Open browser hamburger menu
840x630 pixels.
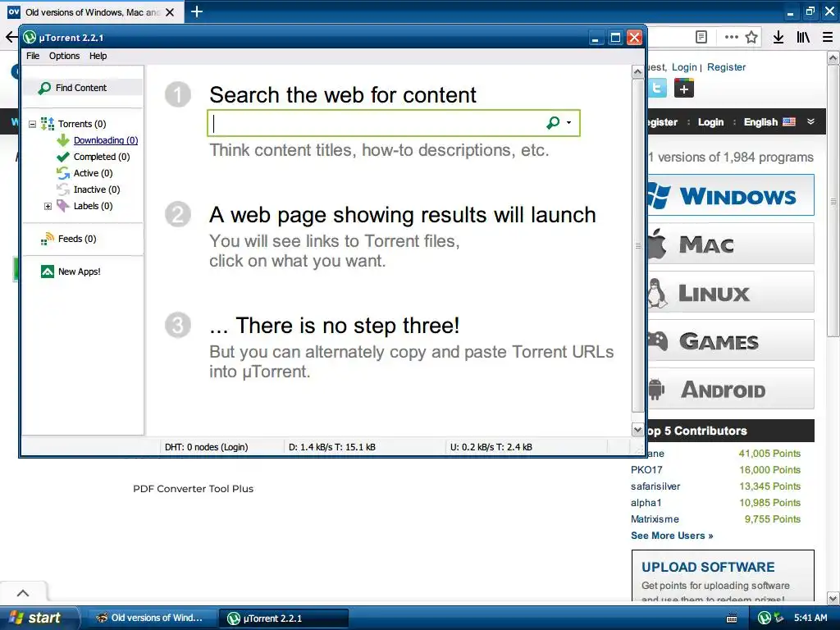point(828,37)
